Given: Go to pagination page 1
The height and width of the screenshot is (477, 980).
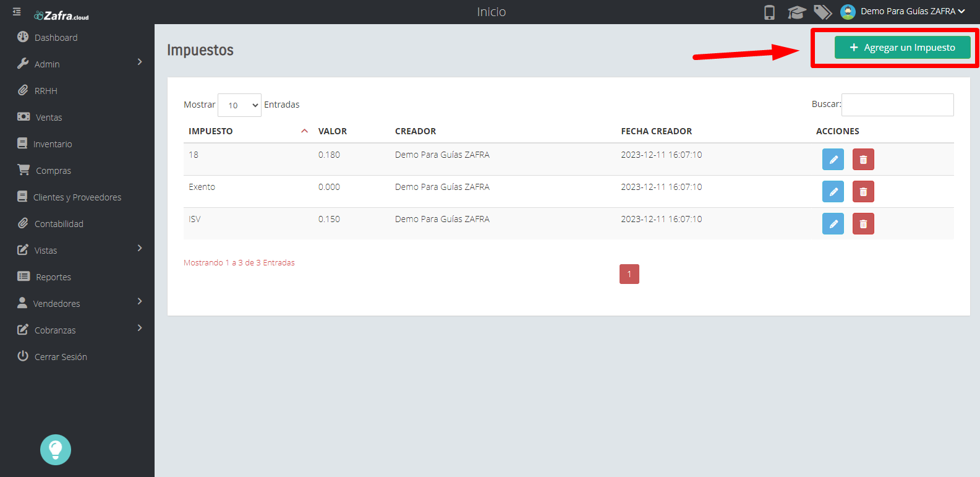Looking at the screenshot, I should [629, 274].
